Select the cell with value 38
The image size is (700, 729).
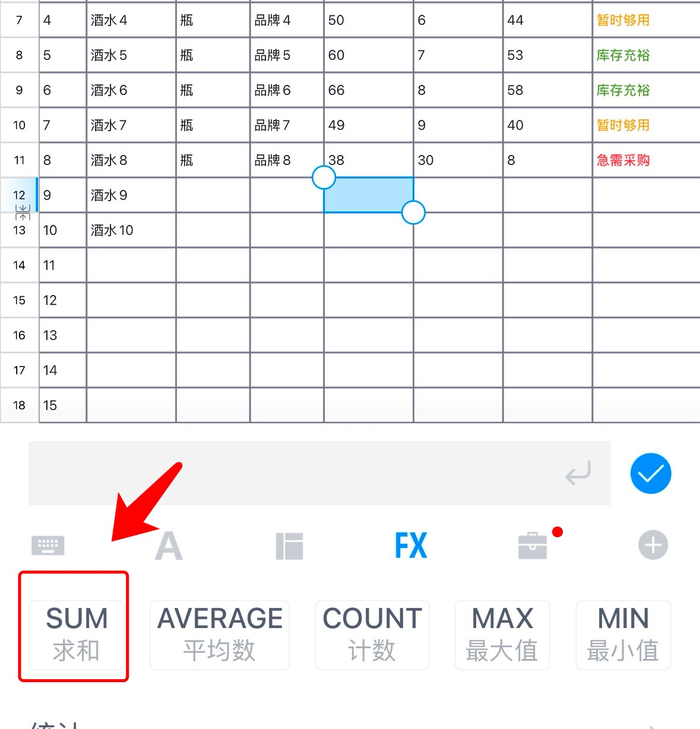369,160
